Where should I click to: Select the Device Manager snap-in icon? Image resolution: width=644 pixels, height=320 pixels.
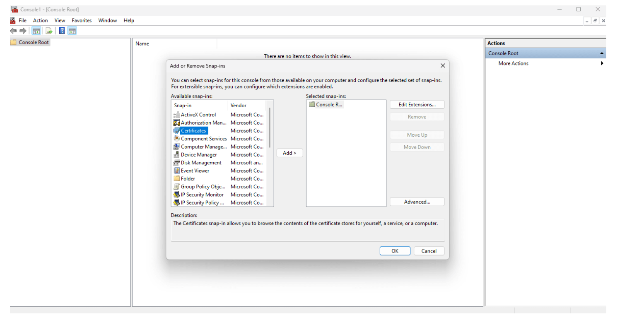coord(177,155)
